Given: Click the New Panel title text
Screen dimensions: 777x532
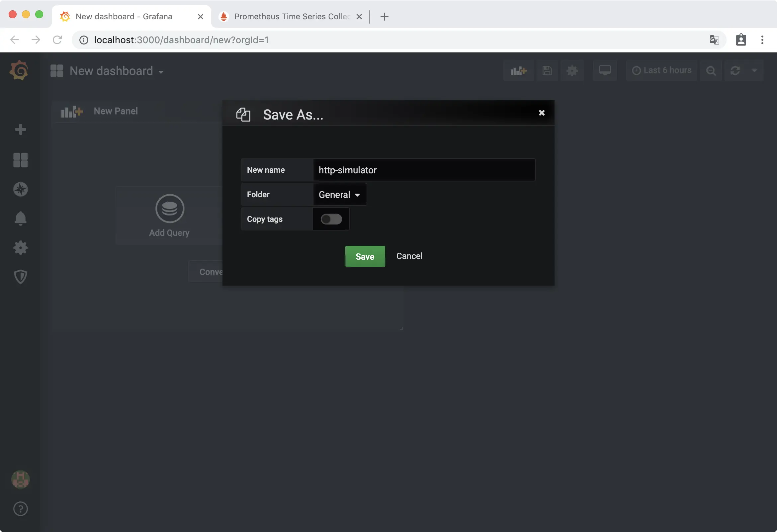Looking at the screenshot, I should coord(116,111).
